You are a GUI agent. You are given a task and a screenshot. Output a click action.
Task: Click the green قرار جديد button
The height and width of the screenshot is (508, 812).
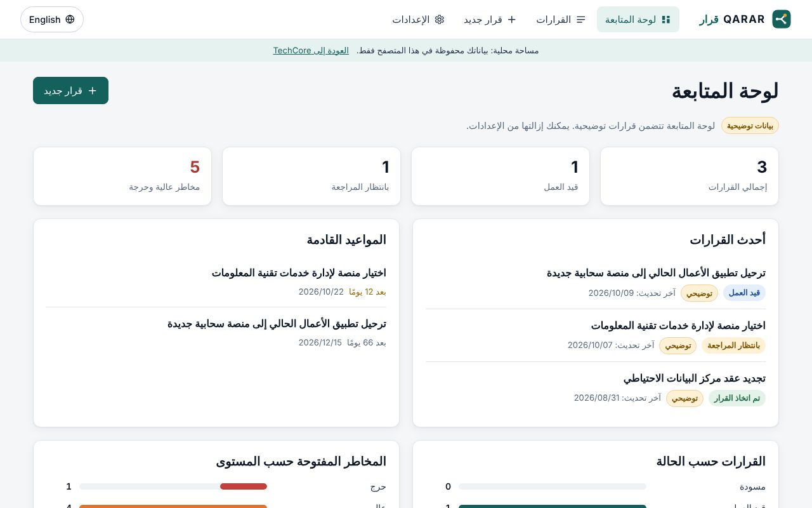70,91
